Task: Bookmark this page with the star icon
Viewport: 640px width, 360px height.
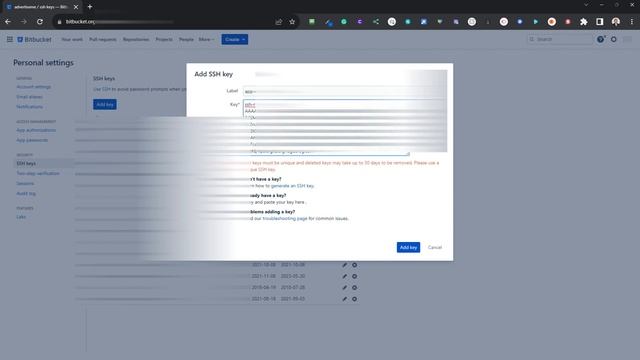Action: tap(292, 22)
